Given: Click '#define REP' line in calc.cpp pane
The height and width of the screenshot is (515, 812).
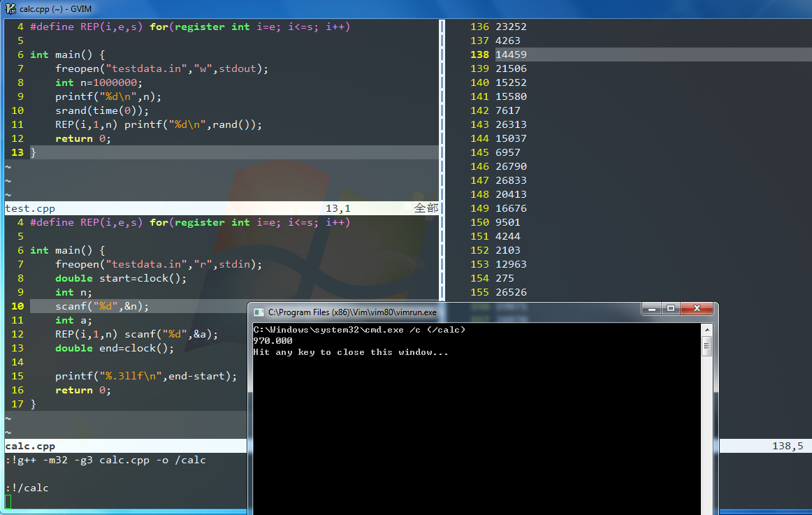Looking at the screenshot, I should (x=190, y=222).
